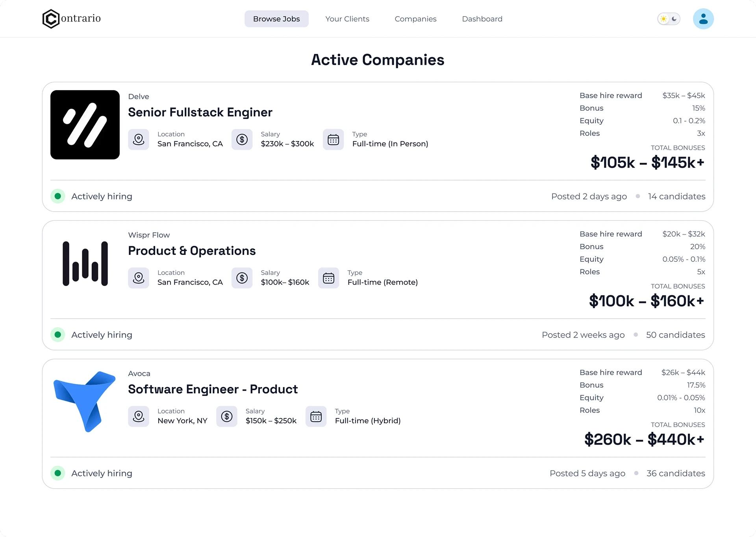Toggle the light/dark mode switch
The height and width of the screenshot is (537, 756).
click(x=669, y=19)
